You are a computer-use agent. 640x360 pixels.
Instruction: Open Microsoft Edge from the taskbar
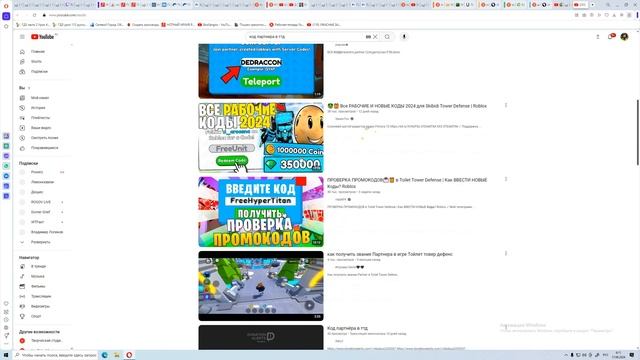104,355
